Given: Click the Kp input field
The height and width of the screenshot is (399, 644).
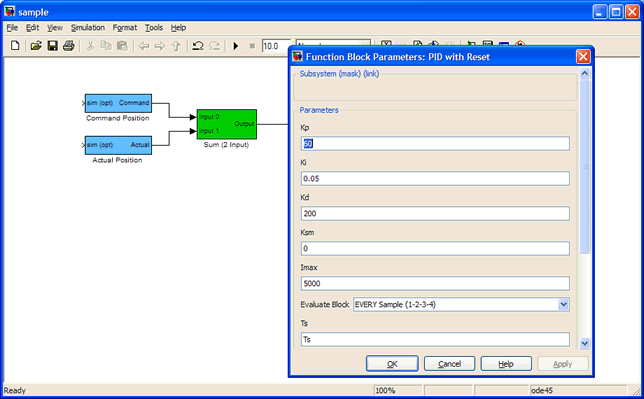Looking at the screenshot, I should pos(435,143).
